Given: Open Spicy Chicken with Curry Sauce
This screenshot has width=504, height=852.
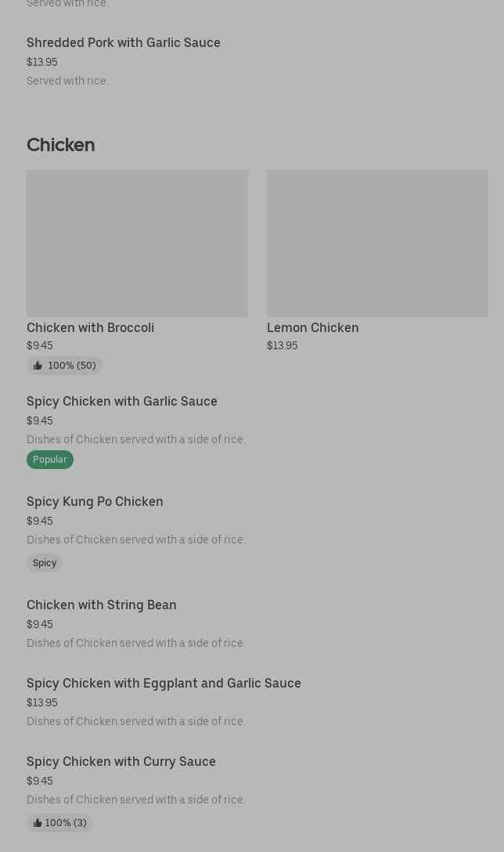Looking at the screenshot, I should [121, 761].
